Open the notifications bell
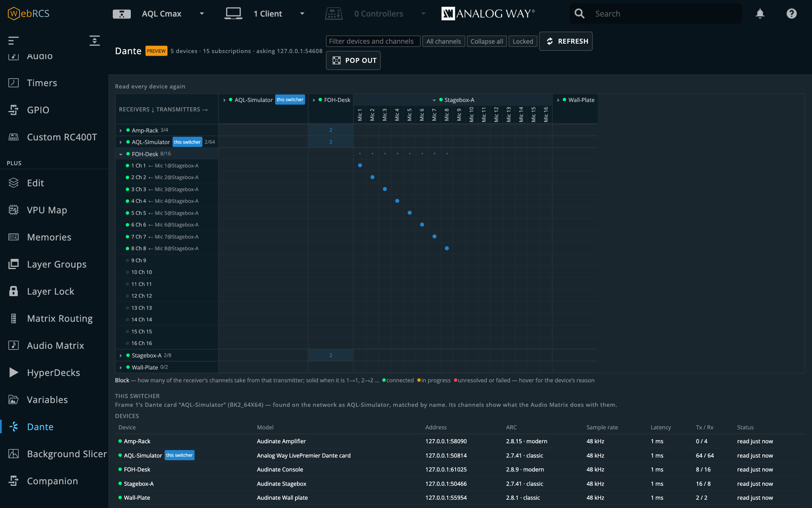Viewport: 812px width, 508px height. click(760, 14)
